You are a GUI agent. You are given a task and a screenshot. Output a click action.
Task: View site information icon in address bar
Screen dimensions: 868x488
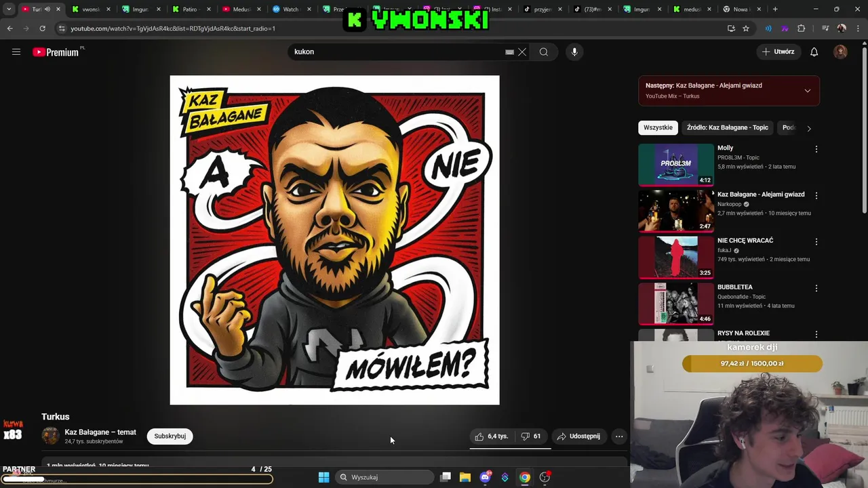(x=62, y=28)
